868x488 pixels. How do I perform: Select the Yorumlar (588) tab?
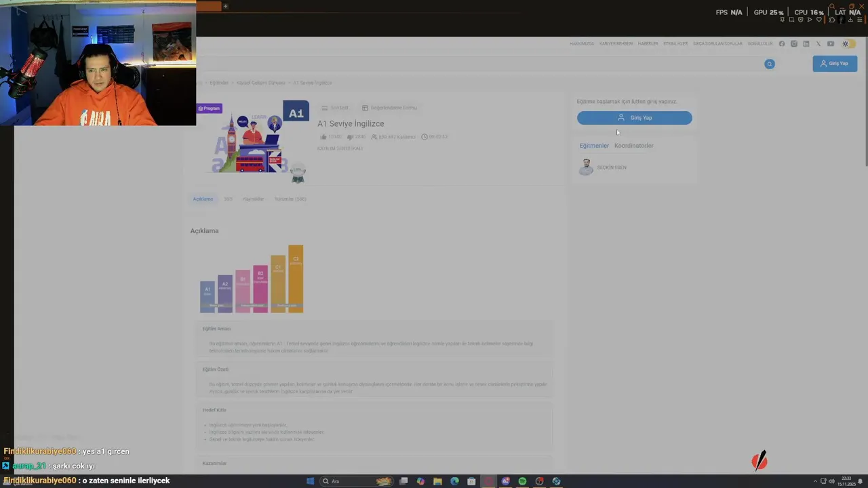pyautogui.click(x=290, y=199)
